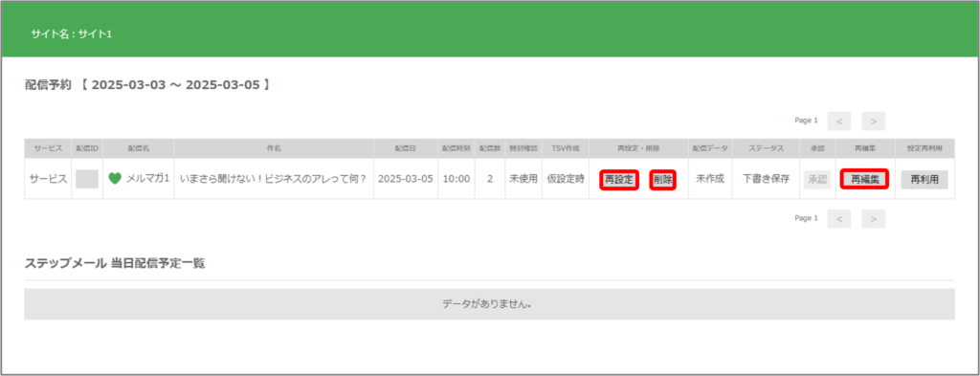Click the 再設定・削除 column header
The height and width of the screenshot is (376, 980).
click(638, 148)
